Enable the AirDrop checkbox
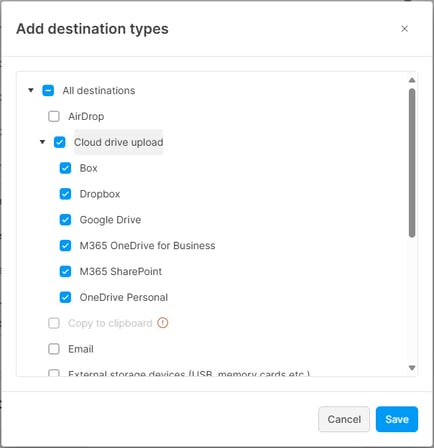 pos(54,116)
